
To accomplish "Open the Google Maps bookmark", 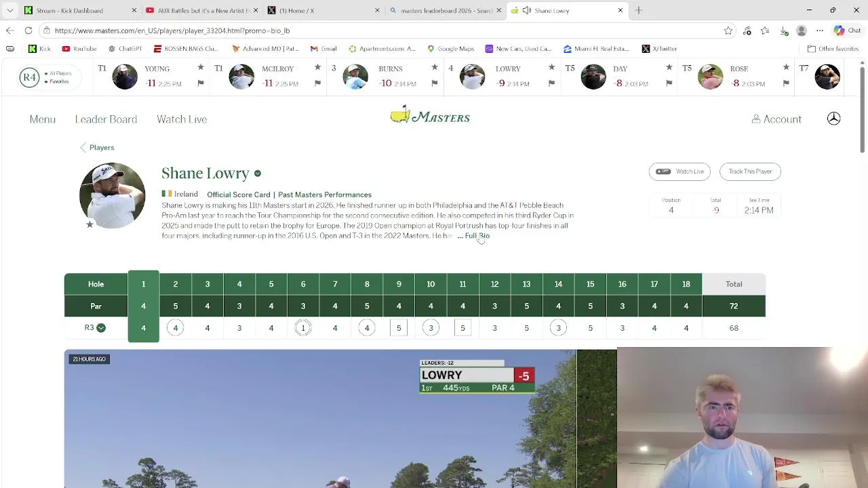I will [450, 49].
